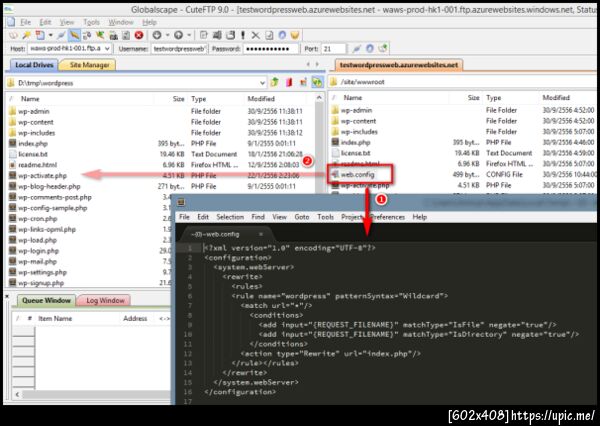The width and height of the screenshot is (600, 426).
Task: Click the Download arrow circle icon
Action: (157, 35)
